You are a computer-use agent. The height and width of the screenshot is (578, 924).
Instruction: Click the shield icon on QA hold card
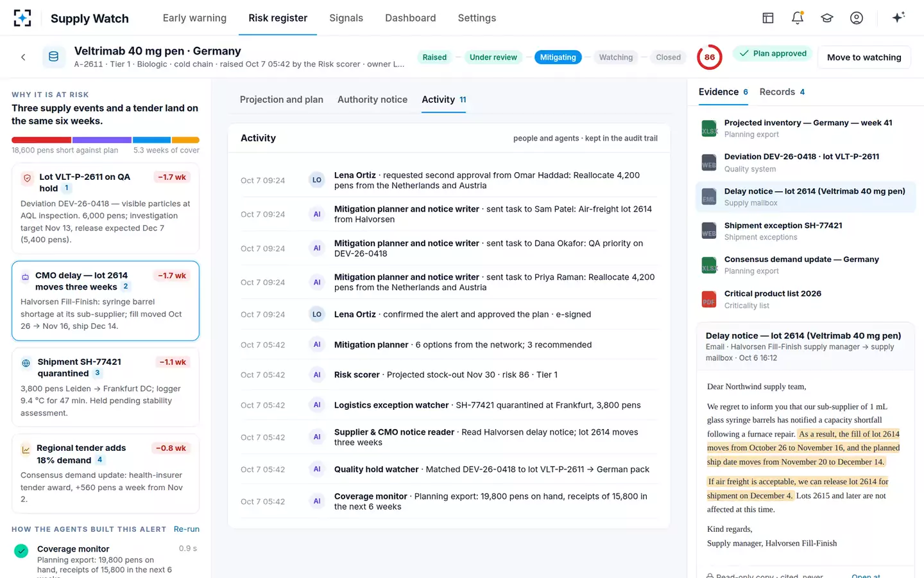coord(27,178)
